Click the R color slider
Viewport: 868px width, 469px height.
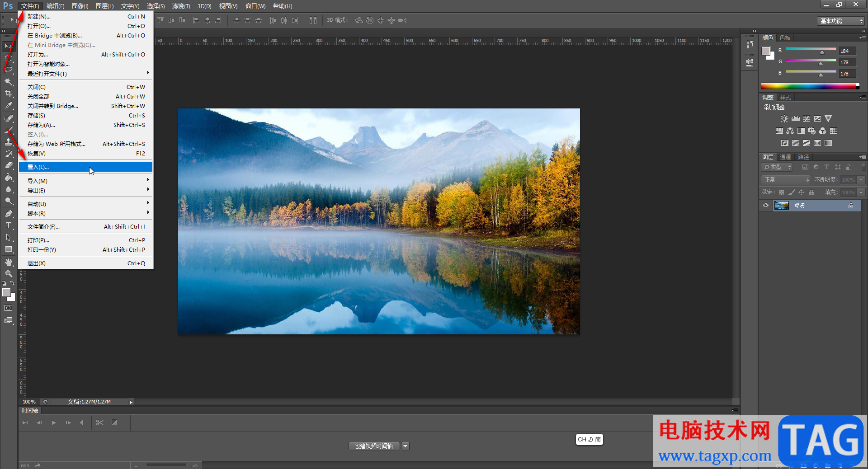(x=811, y=49)
